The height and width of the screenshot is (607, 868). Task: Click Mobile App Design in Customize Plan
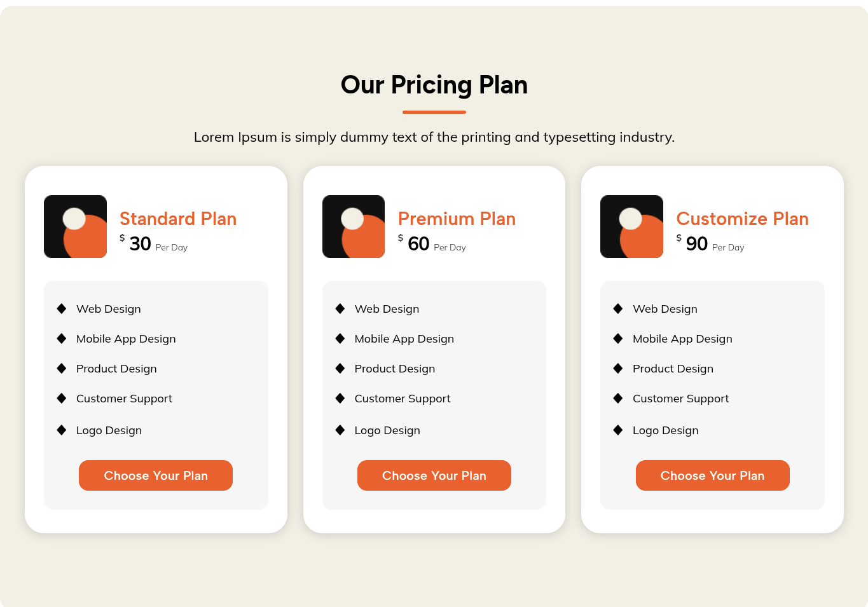[682, 339]
